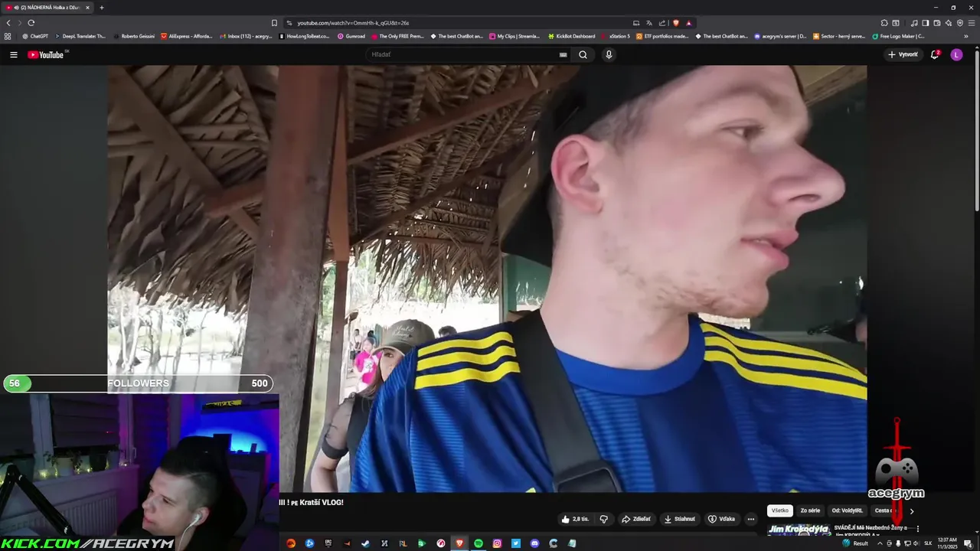980x551 pixels.
Task: Send thanks using the Vďaka button
Action: point(721,519)
